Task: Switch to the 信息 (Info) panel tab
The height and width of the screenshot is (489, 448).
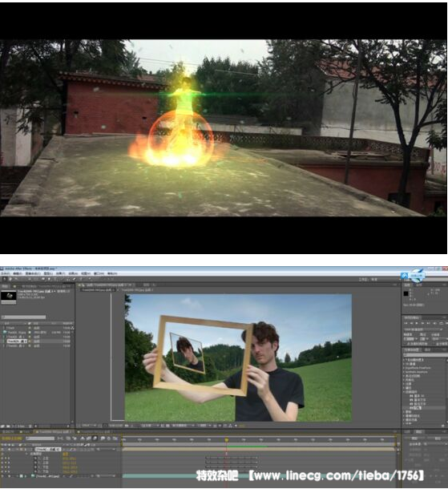Action: coord(407,285)
